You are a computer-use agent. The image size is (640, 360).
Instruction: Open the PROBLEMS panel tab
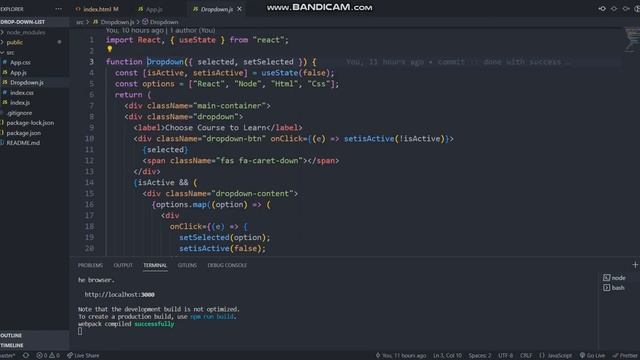90,265
